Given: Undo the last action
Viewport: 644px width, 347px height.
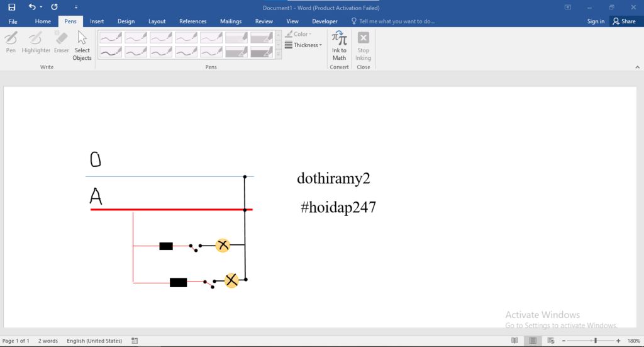Looking at the screenshot, I should pos(32,7).
